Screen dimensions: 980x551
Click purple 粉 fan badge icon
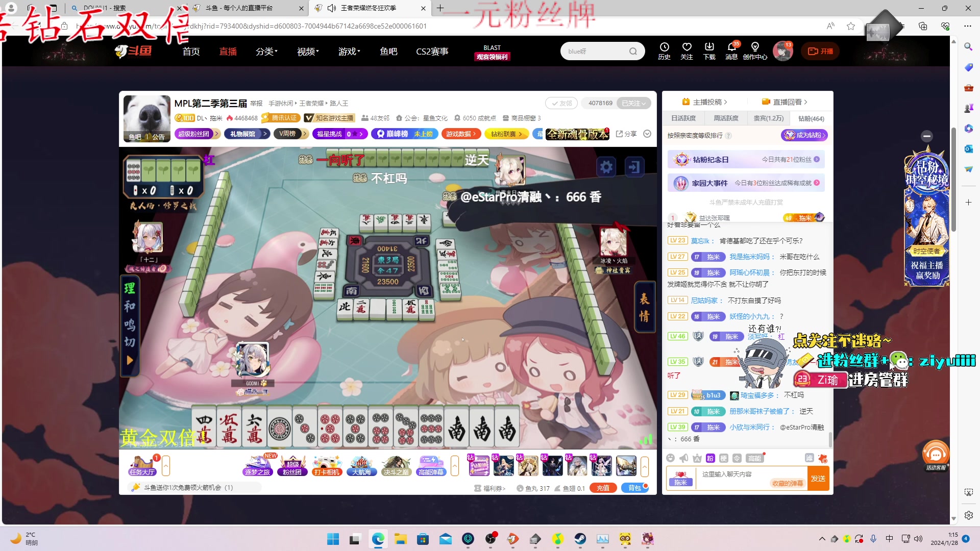(x=710, y=458)
